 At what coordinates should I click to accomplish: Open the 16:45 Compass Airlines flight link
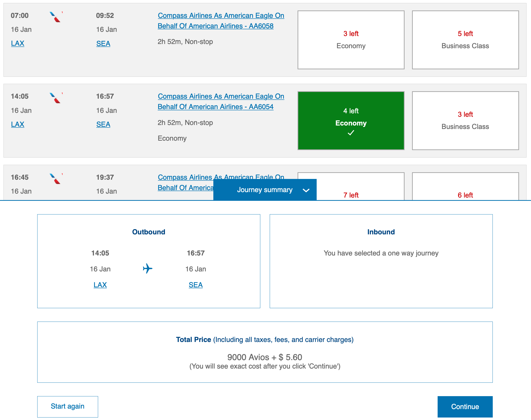185,182
